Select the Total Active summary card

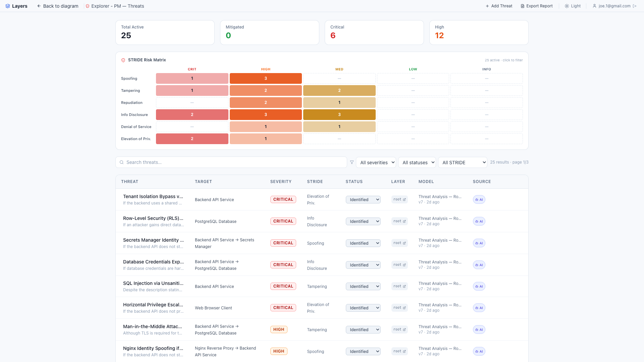tap(165, 33)
